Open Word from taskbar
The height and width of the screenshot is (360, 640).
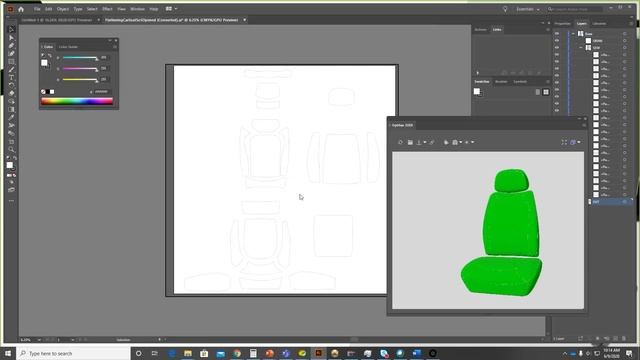(416, 353)
